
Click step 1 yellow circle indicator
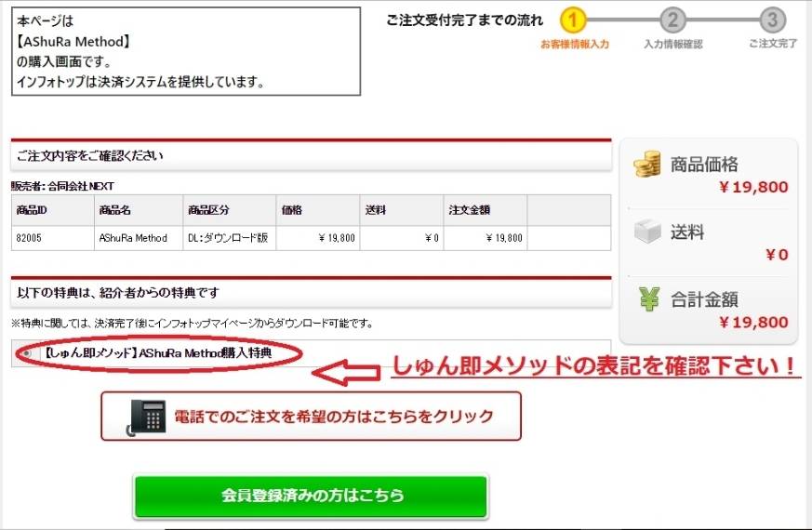pyautogui.click(x=574, y=20)
